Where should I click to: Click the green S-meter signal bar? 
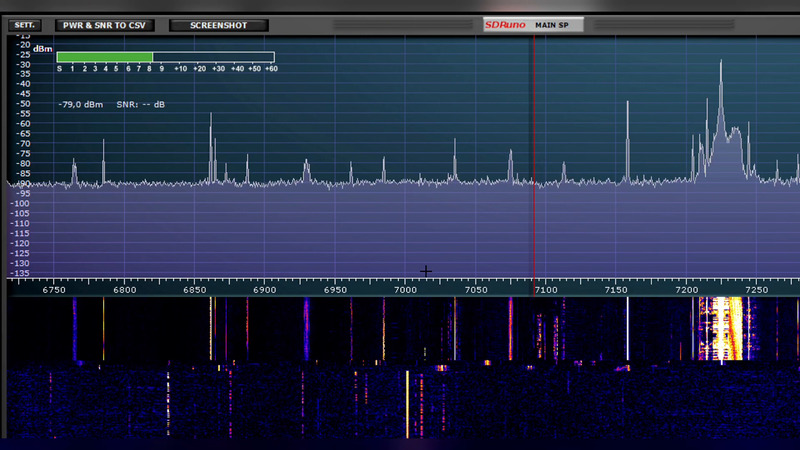point(105,57)
